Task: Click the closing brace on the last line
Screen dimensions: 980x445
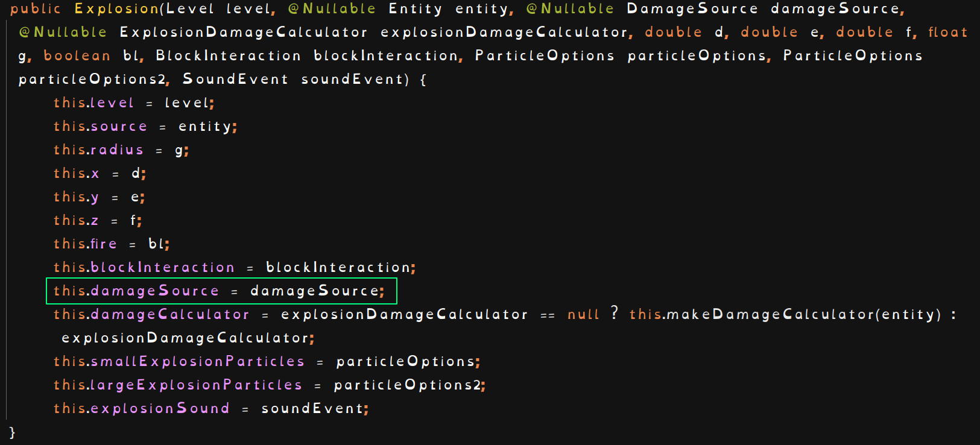Action: coord(12,432)
